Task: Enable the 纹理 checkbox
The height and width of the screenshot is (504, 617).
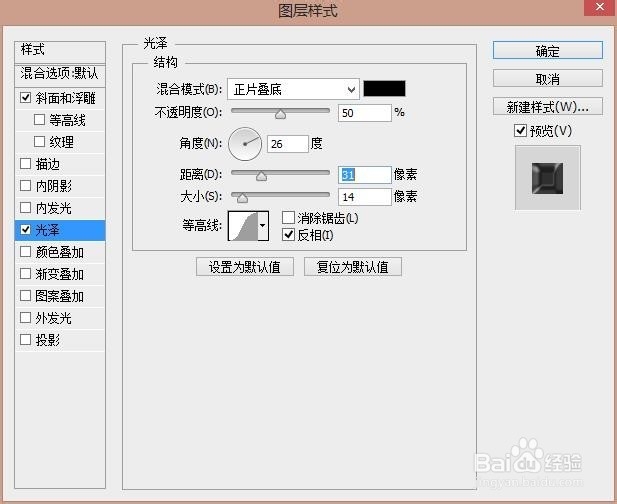Action: tap(39, 141)
